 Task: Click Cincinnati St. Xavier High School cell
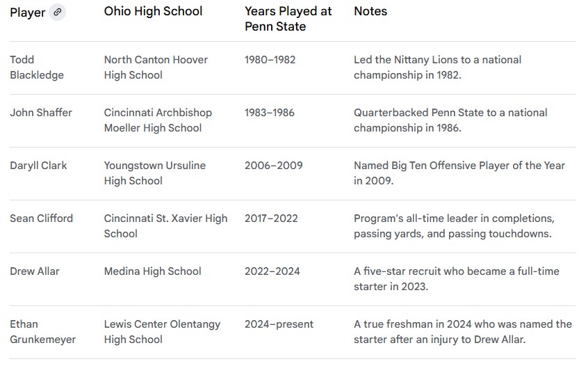[165, 226]
